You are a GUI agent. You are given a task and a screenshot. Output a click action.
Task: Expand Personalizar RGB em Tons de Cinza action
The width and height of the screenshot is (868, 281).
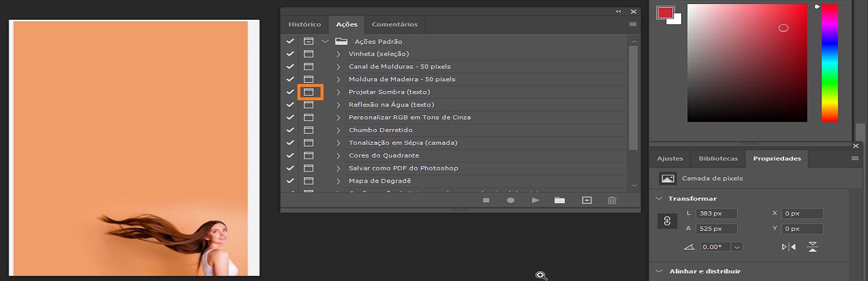[339, 118]
